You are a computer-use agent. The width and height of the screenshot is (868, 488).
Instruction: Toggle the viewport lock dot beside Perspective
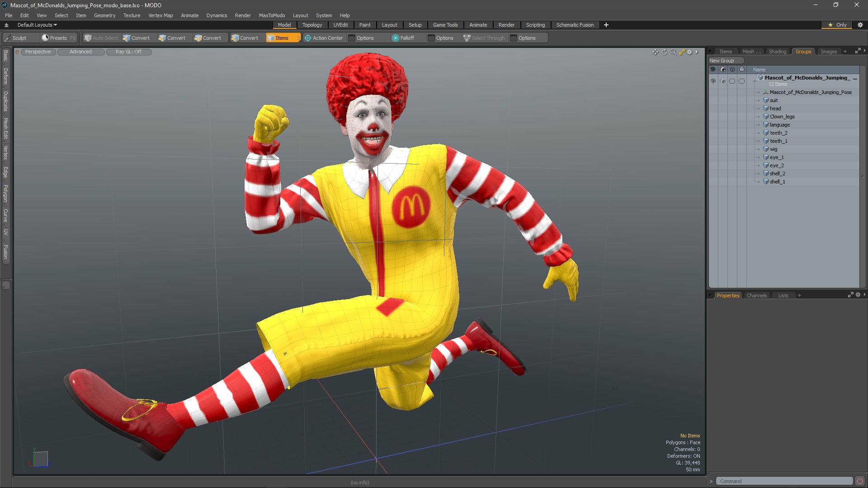[x=17, y=52]
